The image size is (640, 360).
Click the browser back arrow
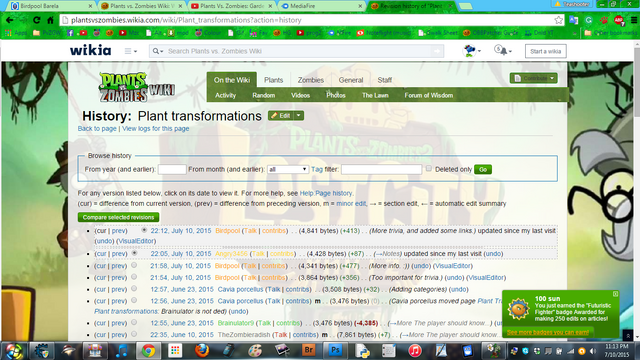9,20
